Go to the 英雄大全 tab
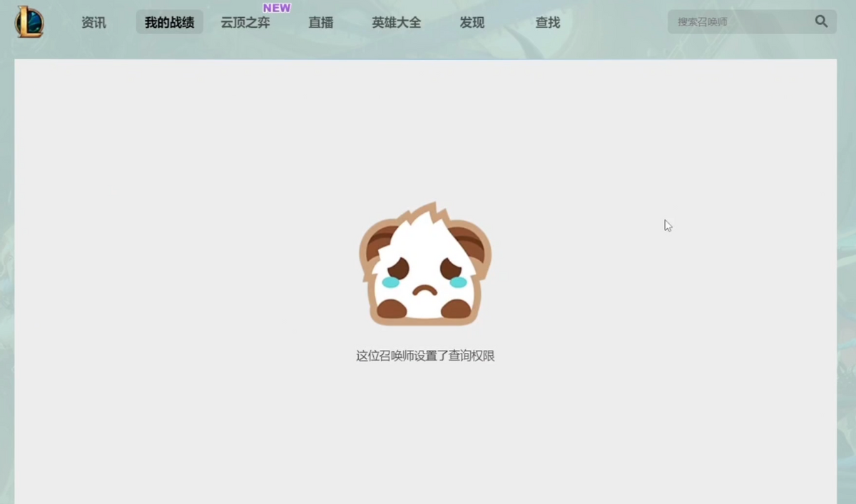This screenshot has width=856, height=504. [397, 23]
